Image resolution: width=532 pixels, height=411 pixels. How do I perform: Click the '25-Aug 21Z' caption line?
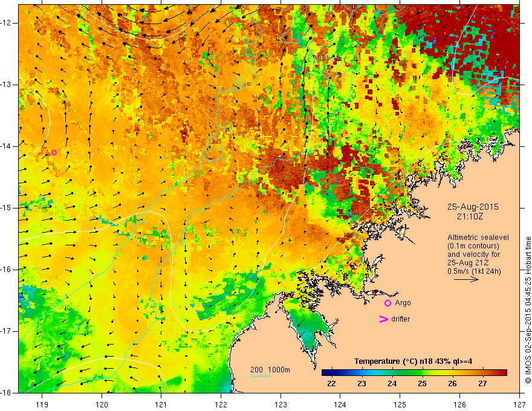469,263
